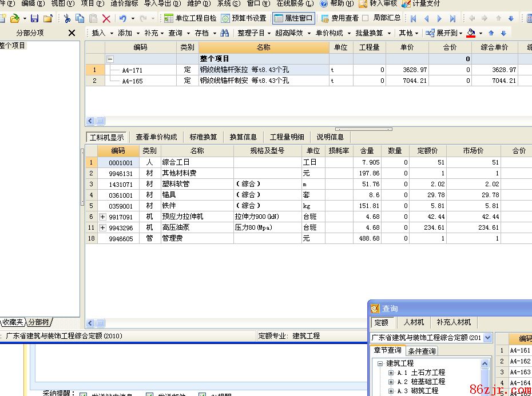Select the 人材机 tab in 查询
Image resolution: width=532 pixels, height=396 pixels.
pyautogui.click(x=414, y=323)
